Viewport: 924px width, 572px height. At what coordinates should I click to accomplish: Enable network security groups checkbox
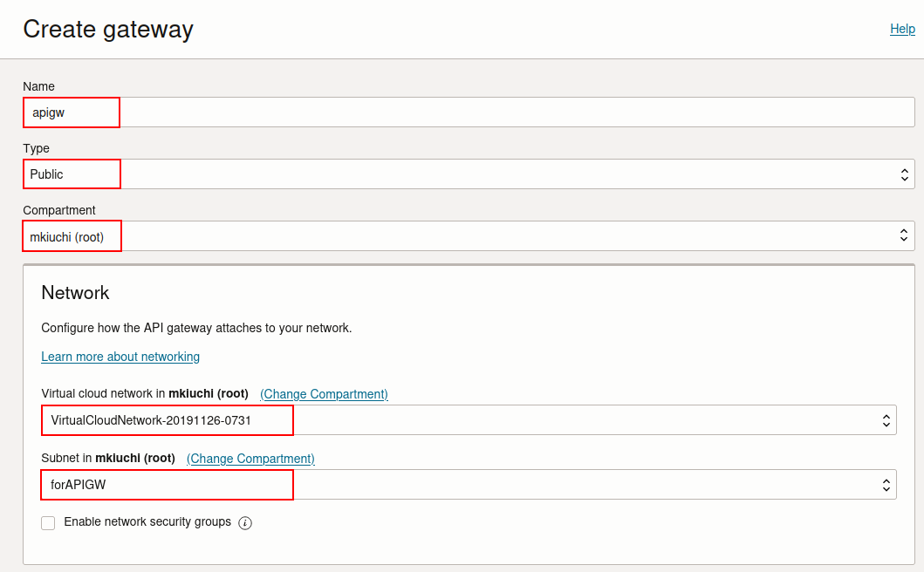pos(48,522)
